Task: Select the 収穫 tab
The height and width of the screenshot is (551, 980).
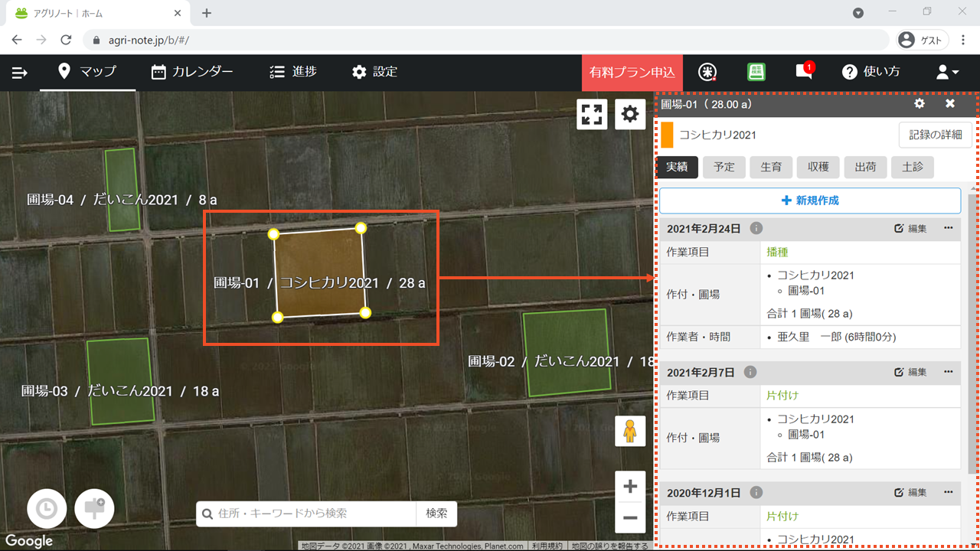Action: [818, 168]
